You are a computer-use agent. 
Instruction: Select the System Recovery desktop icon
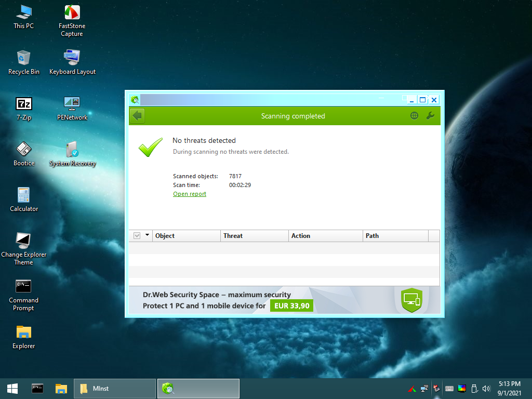(x=72, y=154)
